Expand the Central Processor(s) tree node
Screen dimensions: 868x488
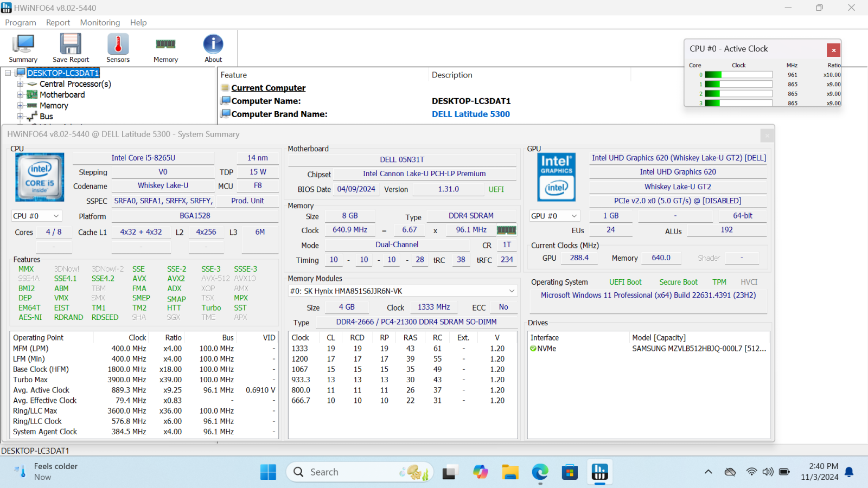(20, 84)
